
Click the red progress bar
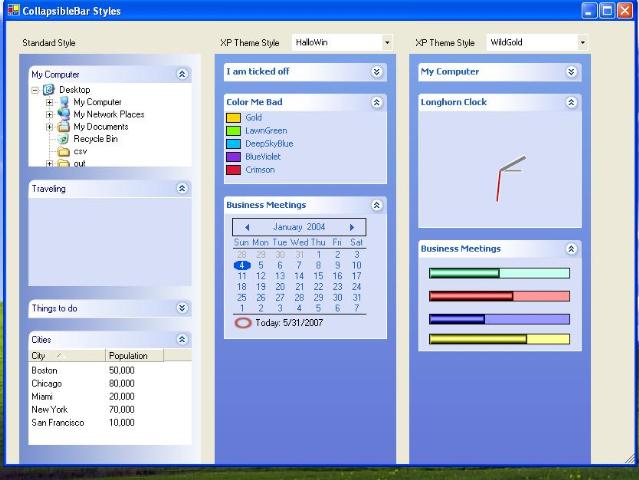499,296
